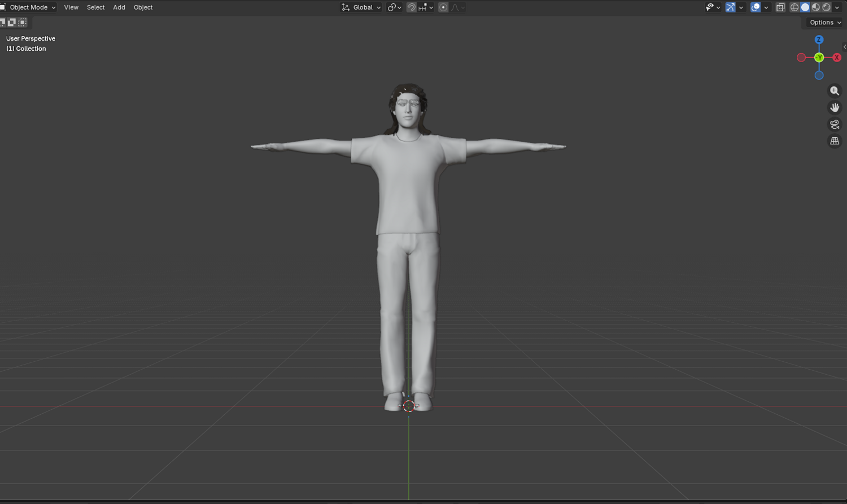This screenshot has width=847, height=504.
Task: Open the Select menu
Action: pyautogui.click(x=95, y=7)
